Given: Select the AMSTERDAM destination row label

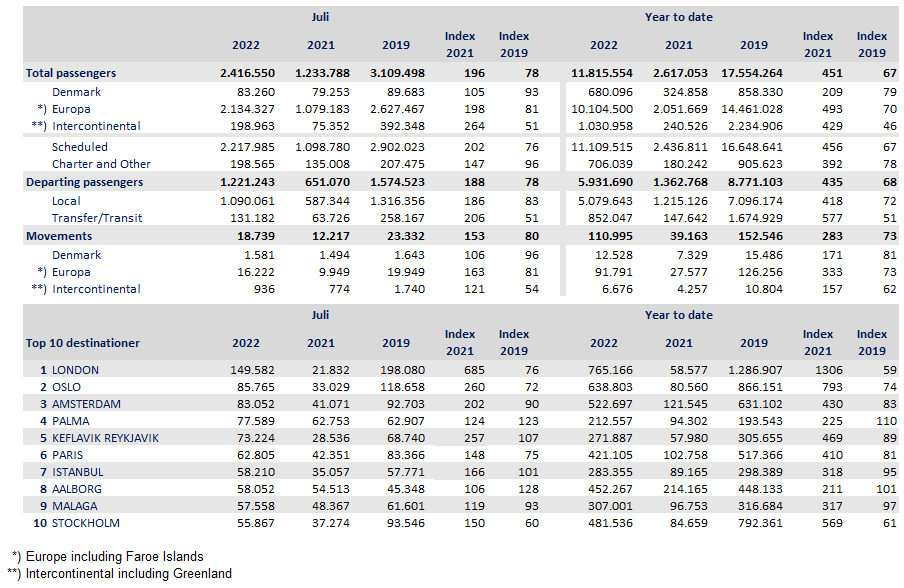Looking at the screenshot, I should click(x=87, y=404).
